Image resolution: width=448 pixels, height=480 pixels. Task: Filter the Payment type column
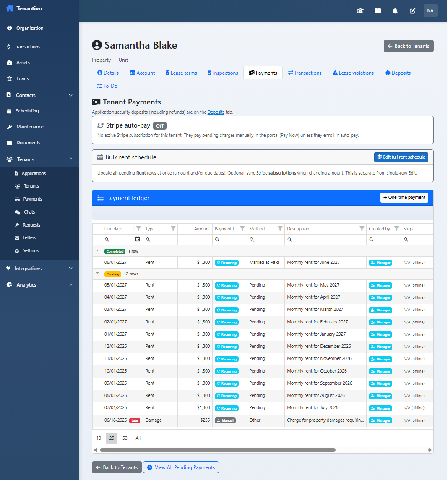242,228
